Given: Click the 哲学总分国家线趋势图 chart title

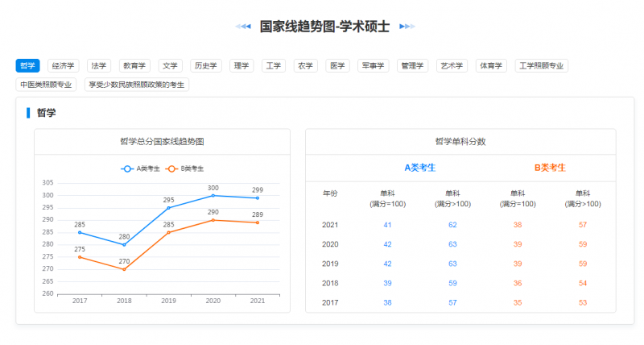Looking at the screenshot, I should pos(163,141).
